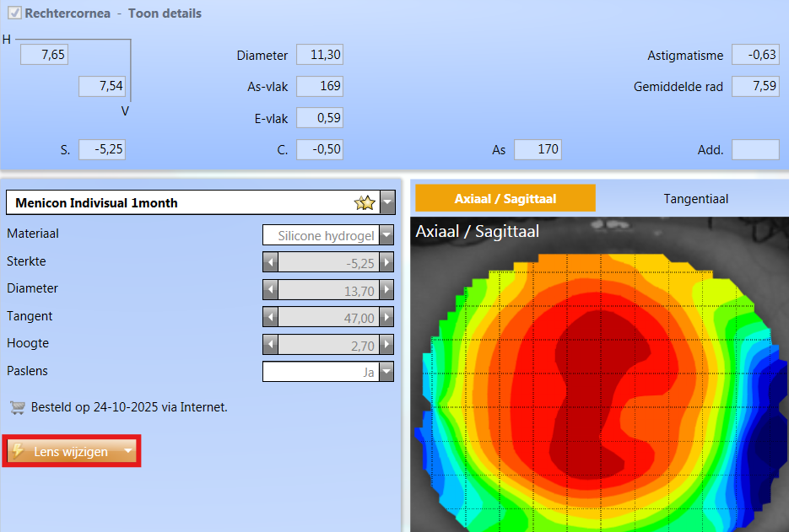Increase Sterkte with right arrow
Viewport: 789px width, 532px height.
386,262
